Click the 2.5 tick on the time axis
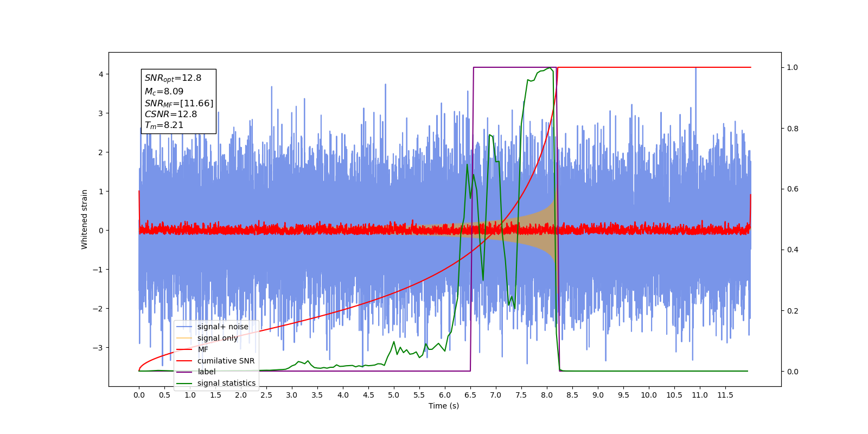Screen dimensions: 868x434 point(266,395)
